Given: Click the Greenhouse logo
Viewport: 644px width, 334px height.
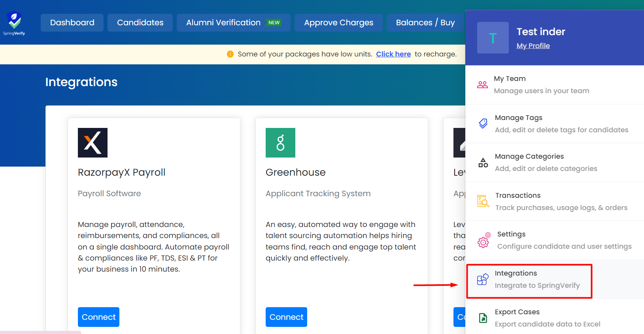Looking at the screenshot, I should pyautogui.click(x=280, y=143).
